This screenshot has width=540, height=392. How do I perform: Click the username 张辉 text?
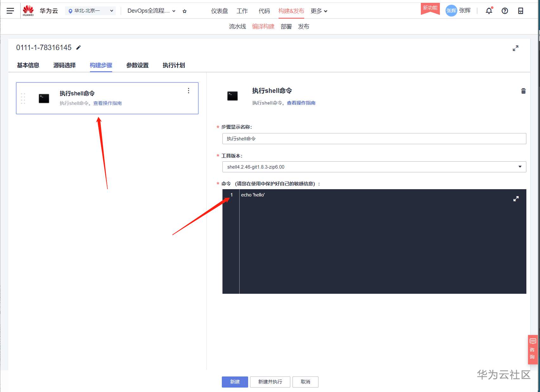465,11
